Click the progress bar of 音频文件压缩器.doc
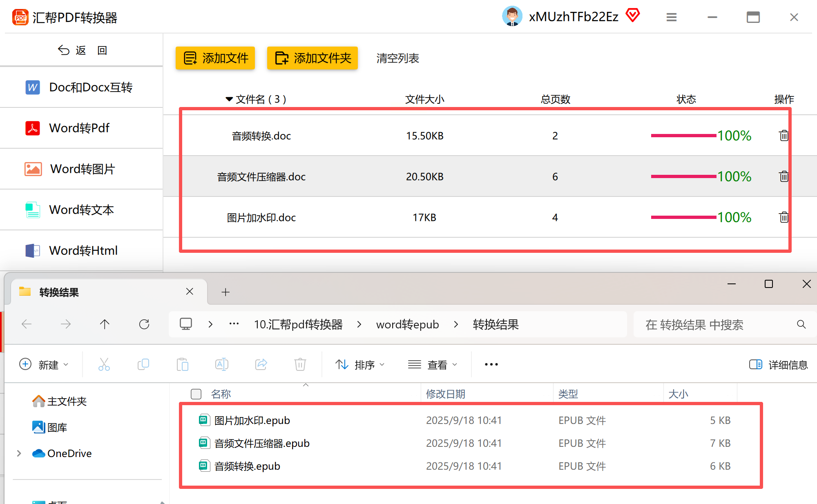The width and height of the screenshot is (817, 504). click(x=683, y=176)
